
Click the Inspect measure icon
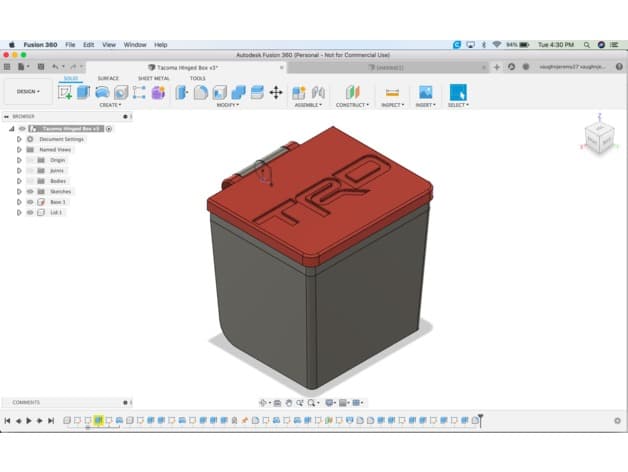click(392, 93)
